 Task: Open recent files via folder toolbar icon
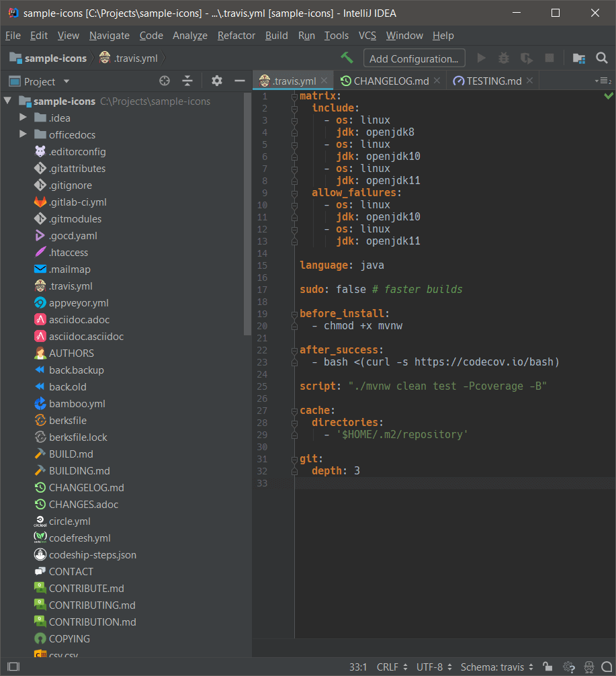[578, 58]
